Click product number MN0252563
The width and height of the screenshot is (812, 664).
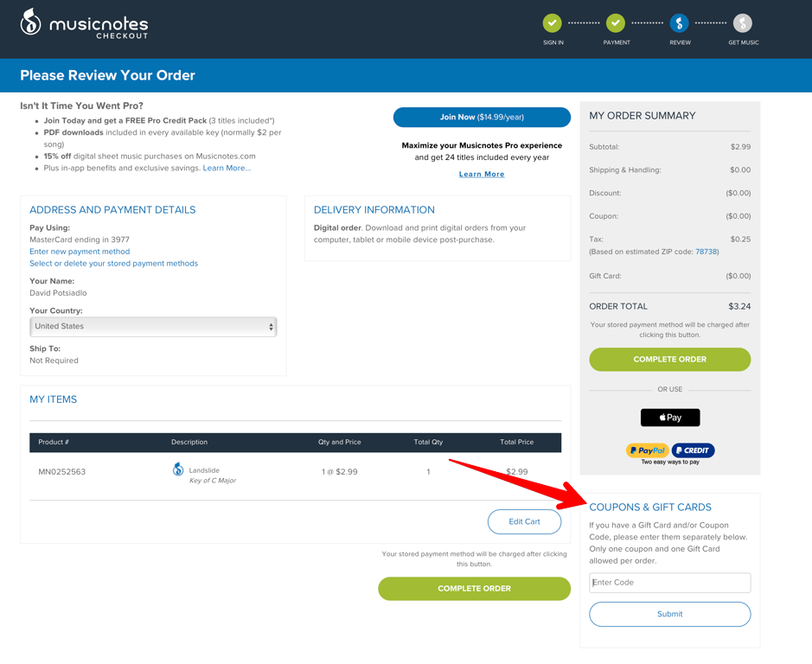[62, 472]
